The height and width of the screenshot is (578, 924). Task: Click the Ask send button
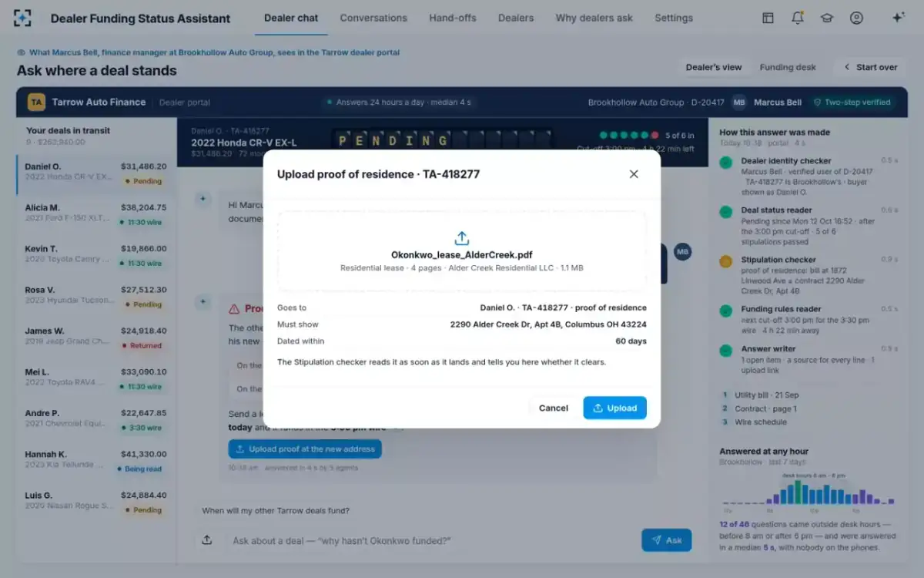(666, 540)
